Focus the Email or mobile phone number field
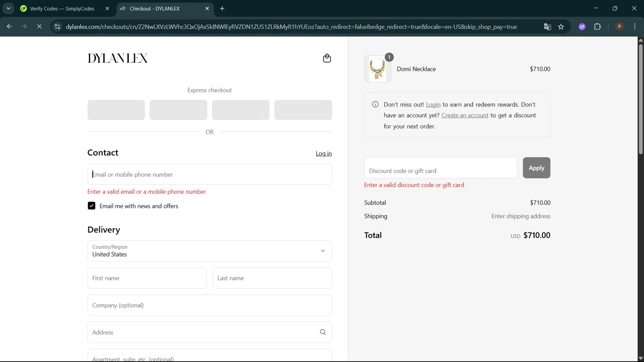 click(x=210, y=174)
